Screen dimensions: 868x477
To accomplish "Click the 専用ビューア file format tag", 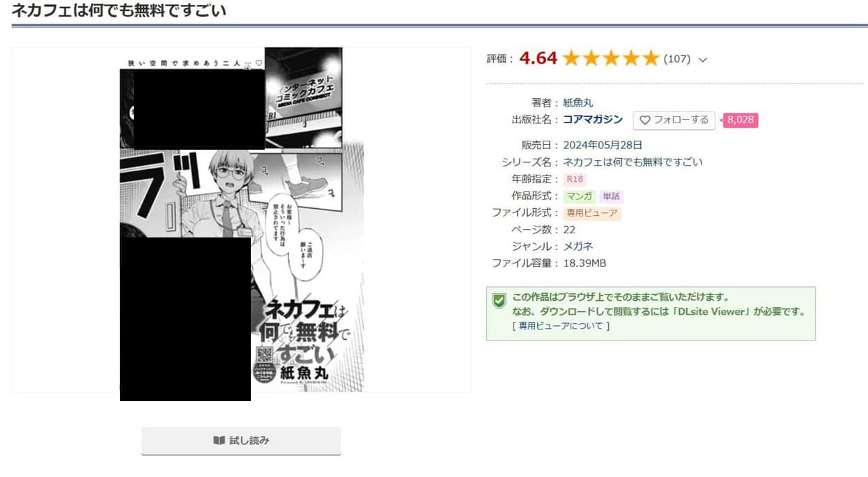I will click(x=592, y=213).
